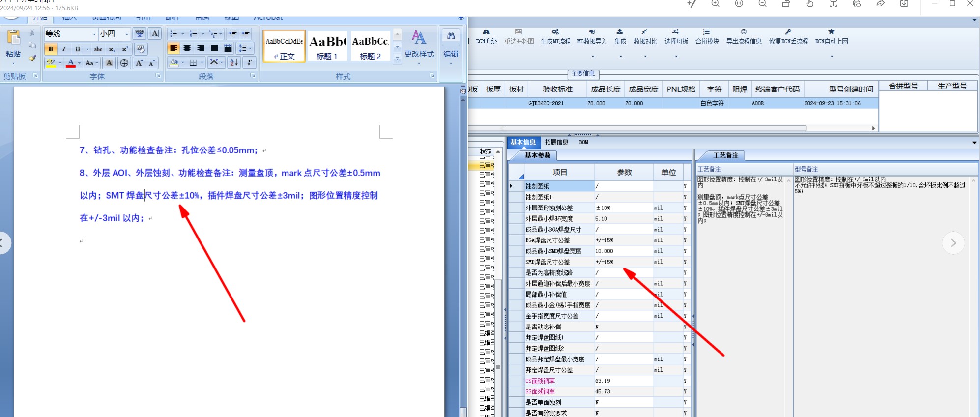Open the Change Case (Aa) dropdown
The height and width of the screenshot is (417, 980).
(x=92, y=63)
